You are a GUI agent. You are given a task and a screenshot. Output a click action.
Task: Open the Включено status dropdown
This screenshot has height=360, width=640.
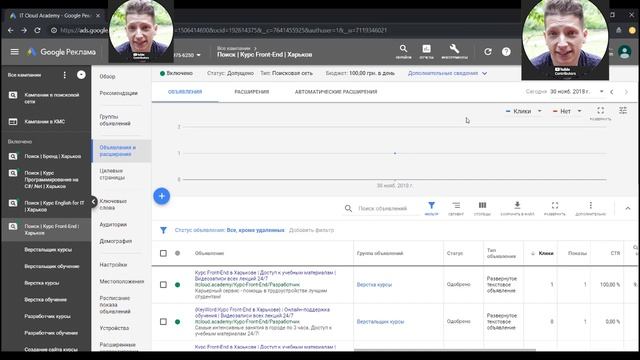tap(176, 73)
